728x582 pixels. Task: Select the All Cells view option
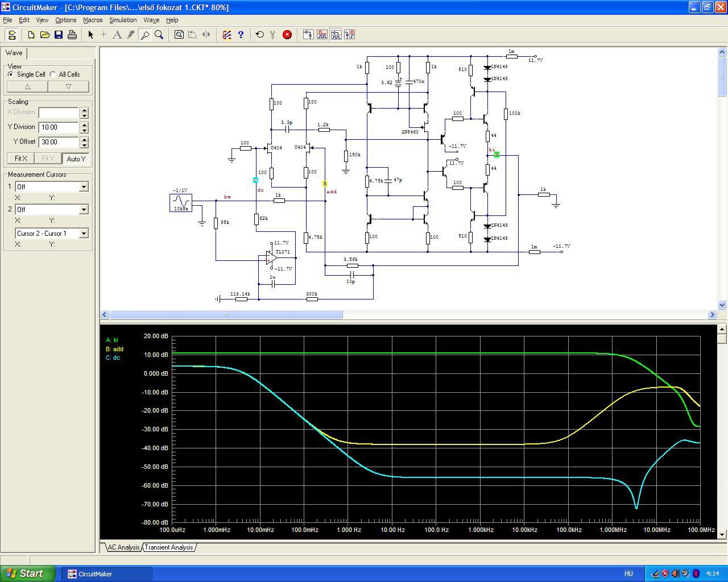(x=53, y=74)
